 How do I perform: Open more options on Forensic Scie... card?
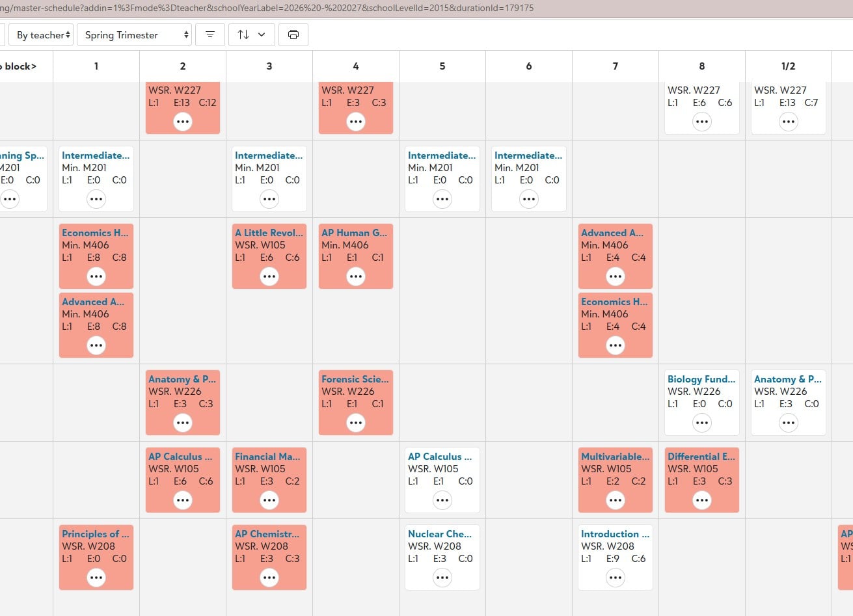[356, 423]
